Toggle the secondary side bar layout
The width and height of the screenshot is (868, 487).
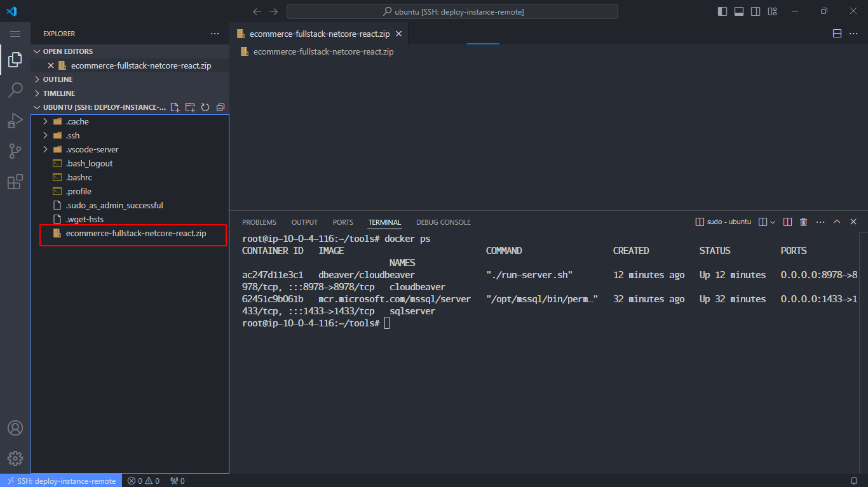pos(756,11)
